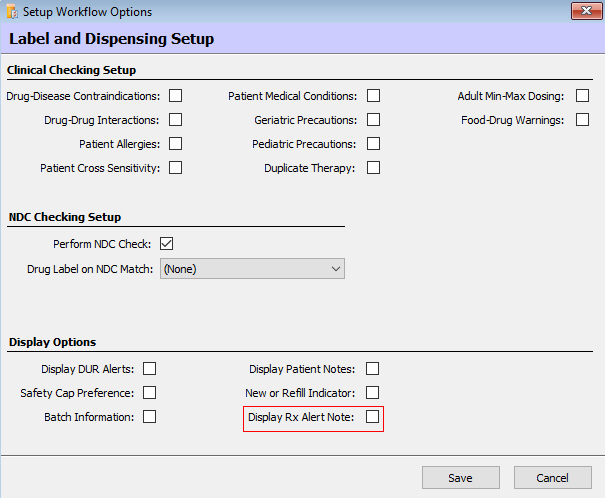Enable Drug-Disease Contraindications checkbox
Image resolution: width=605 pixels, height=498 pixels.
(175, 96)
